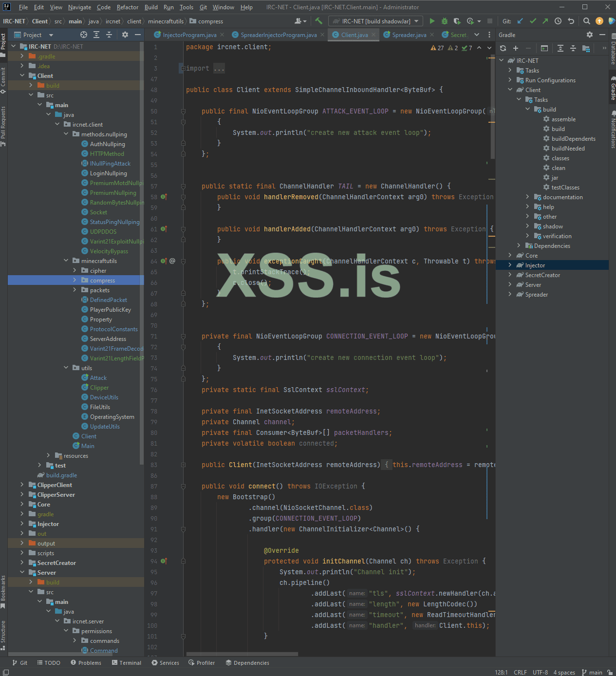Toggle the Structure tool window
The image size is (616, 676).
(3, 633)
